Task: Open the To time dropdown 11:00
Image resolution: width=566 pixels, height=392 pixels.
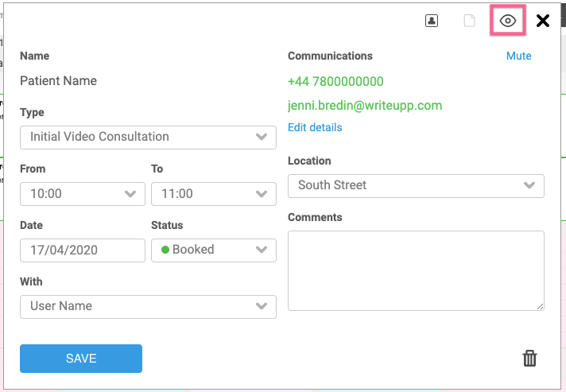Action: (x=214, y=194)
